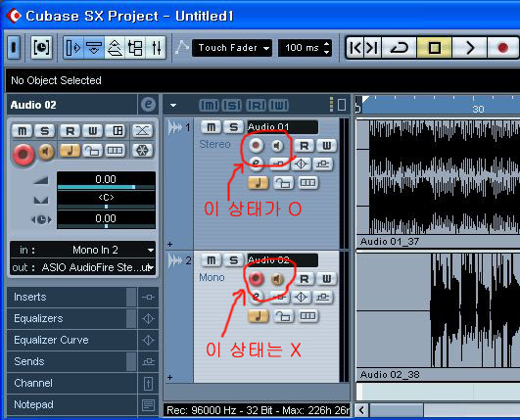Solo the Audio 01 track
The height and width of the screenshot is (420, 520).
(234, 127)
